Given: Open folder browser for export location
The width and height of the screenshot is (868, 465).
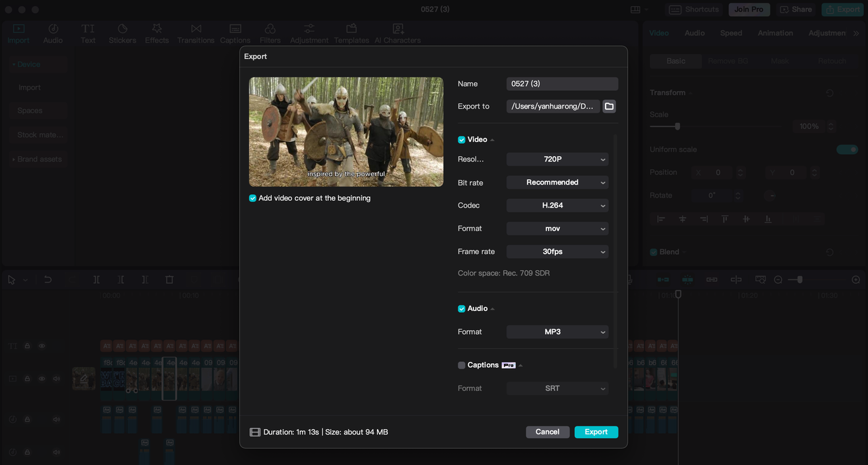Looking at the screenshot, I should 609,106.
